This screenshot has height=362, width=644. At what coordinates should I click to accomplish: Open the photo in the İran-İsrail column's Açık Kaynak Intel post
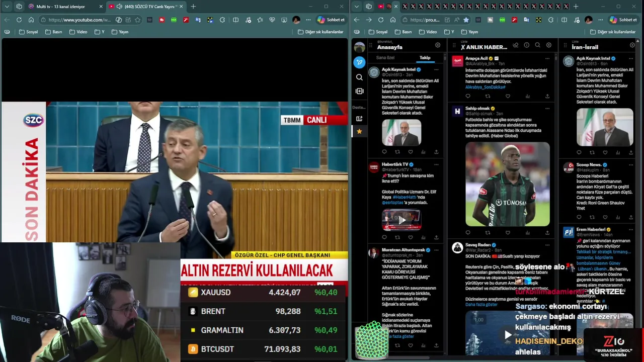pos(605,127)
